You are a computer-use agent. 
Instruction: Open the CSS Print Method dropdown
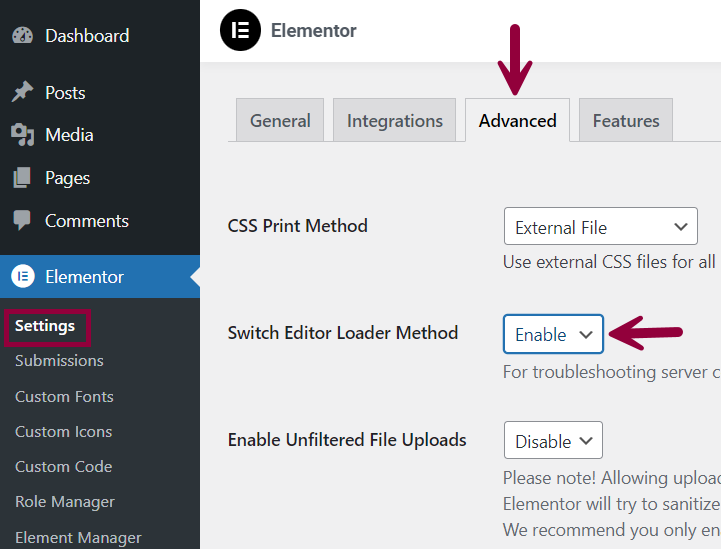(x=600, y=227)
